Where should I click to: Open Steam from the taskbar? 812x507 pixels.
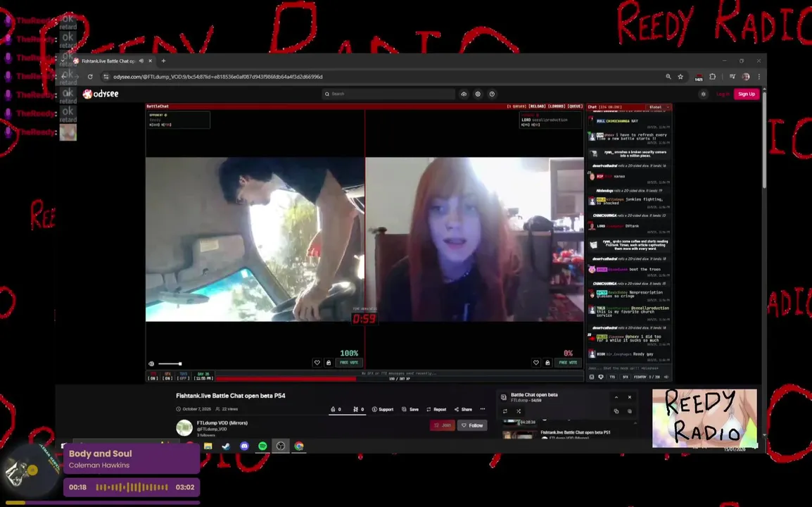coord(226,446)
